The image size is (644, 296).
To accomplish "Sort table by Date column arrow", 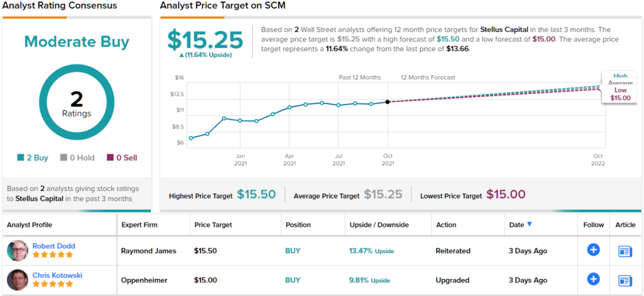I will [529, 224].
